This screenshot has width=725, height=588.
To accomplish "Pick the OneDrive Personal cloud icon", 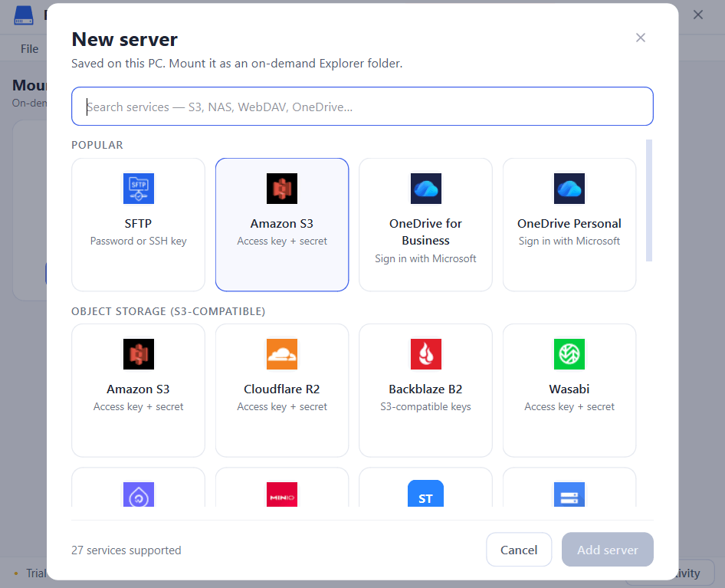I will click(569, 189).
